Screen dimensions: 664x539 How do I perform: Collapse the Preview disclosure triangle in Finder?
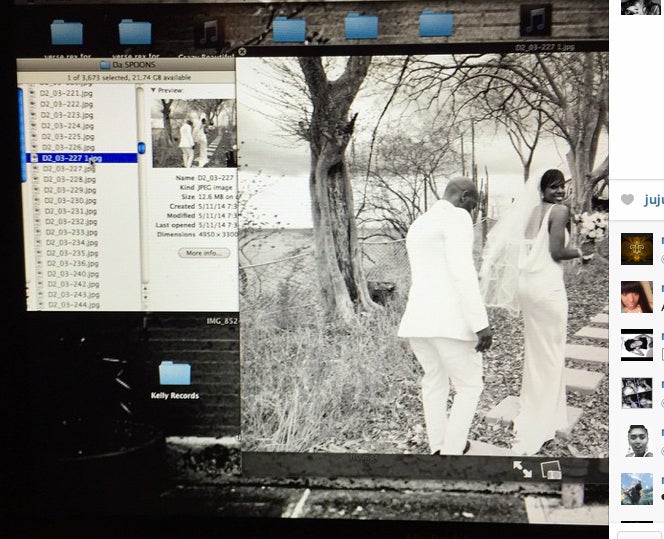point(154,90)
